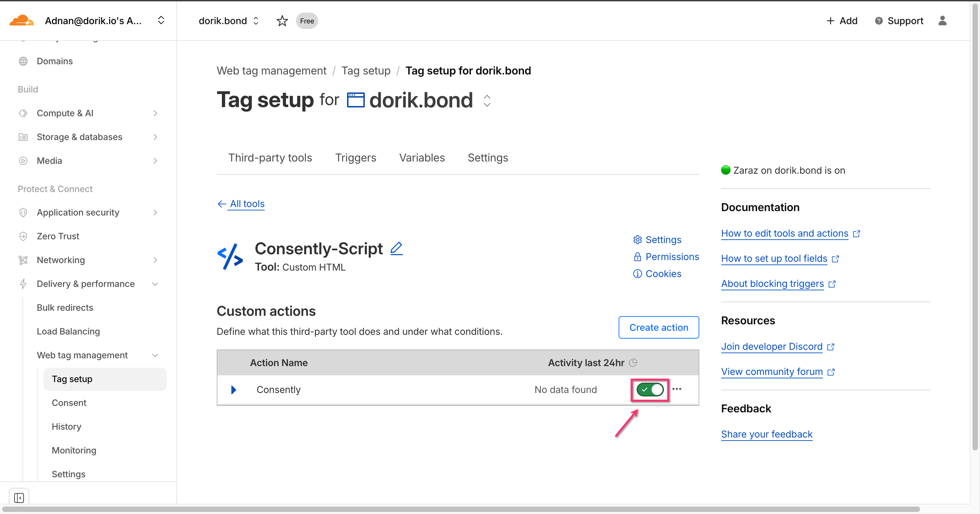Click the Create action button

pos(658,327)
